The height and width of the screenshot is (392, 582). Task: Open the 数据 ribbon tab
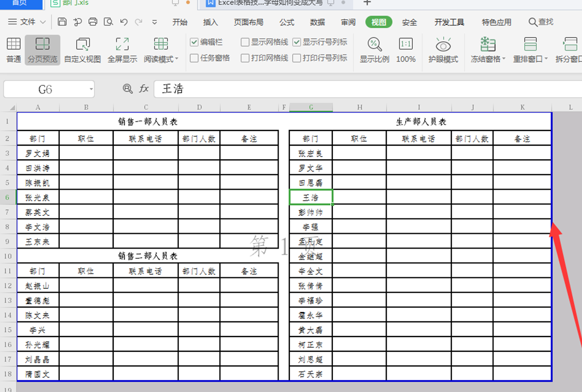317,22
